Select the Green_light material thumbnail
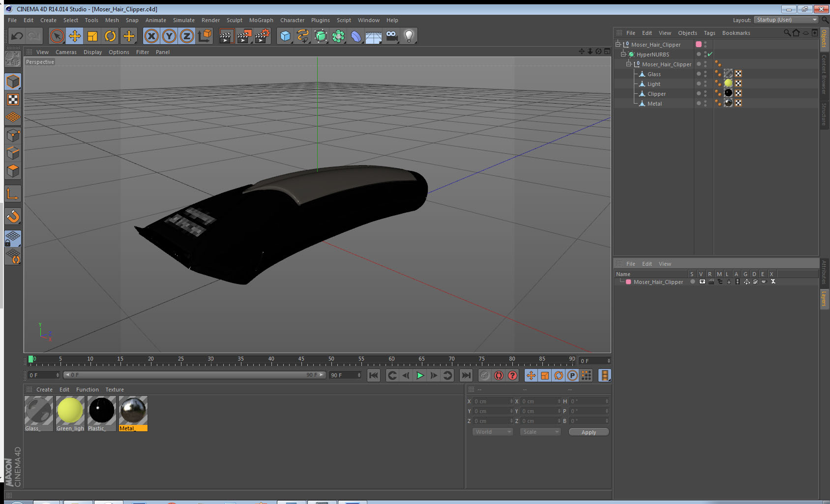 point(70,414)
